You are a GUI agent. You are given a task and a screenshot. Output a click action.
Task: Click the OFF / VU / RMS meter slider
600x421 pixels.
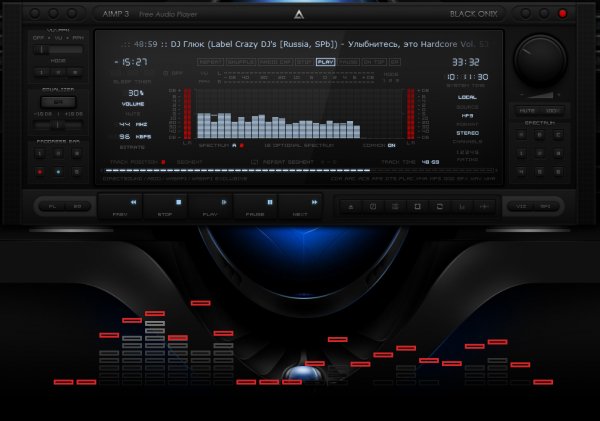pyautogui.click(x=58, y=50)
